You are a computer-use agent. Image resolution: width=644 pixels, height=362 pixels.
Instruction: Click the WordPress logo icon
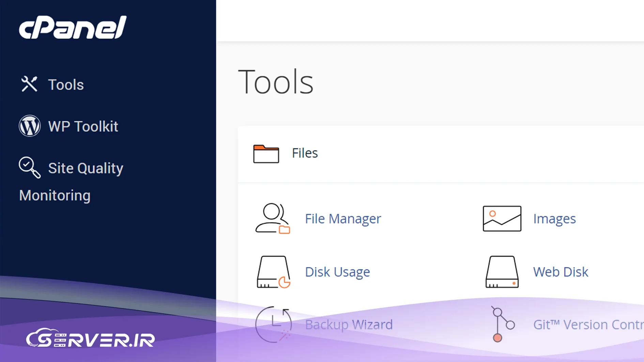pos(30,126)
